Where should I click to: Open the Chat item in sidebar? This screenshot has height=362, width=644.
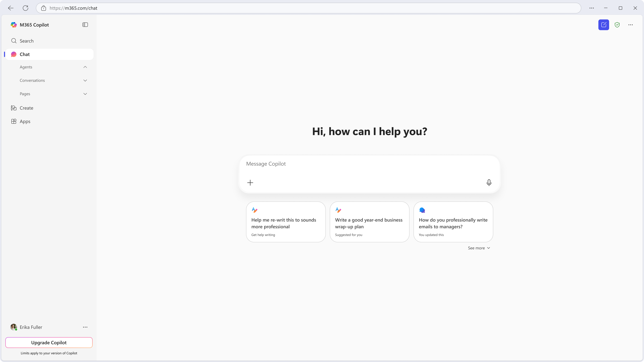point(49,54)
